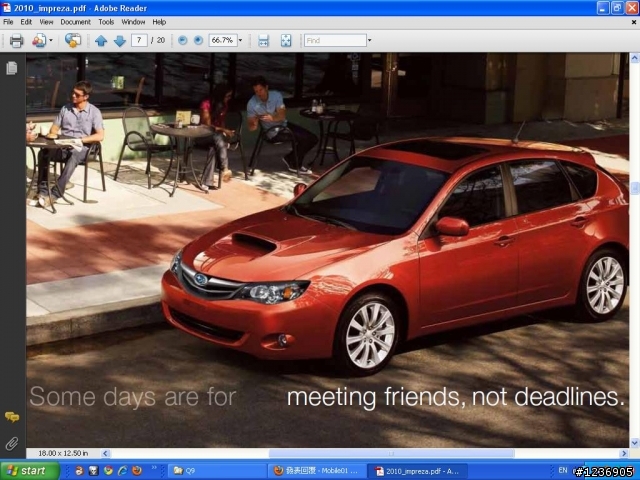Screen dimensions: 640x480
Task: Launch Internet Explorer from quick launch bar
Action: pos(122,471)
